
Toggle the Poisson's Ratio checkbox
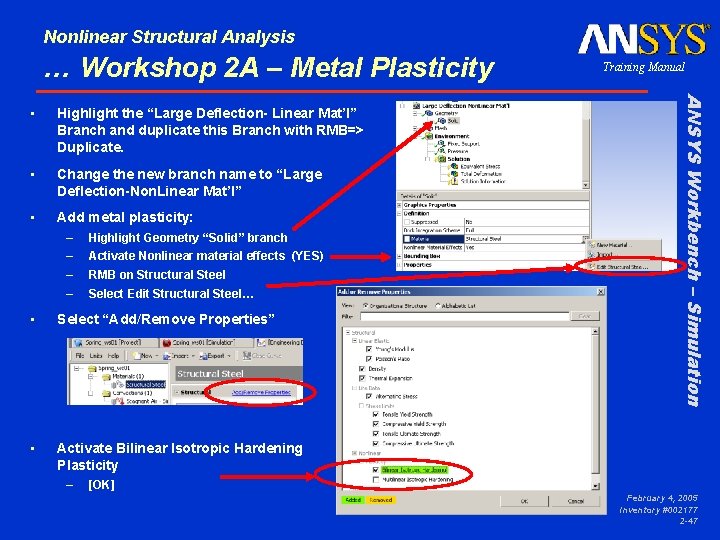click(369, 359)
